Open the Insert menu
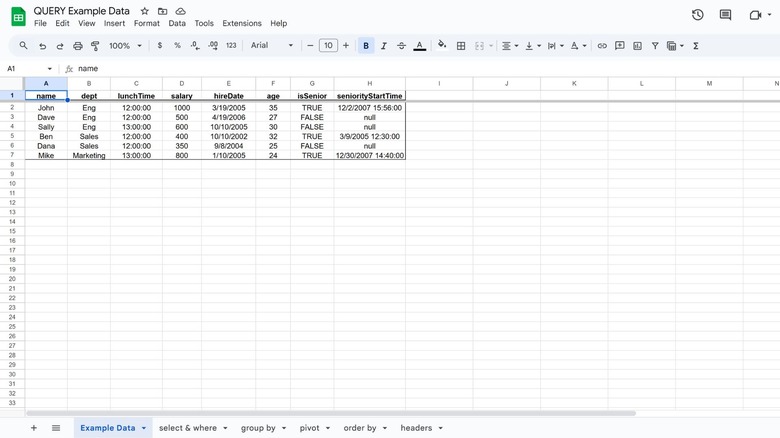 point(114,23)
